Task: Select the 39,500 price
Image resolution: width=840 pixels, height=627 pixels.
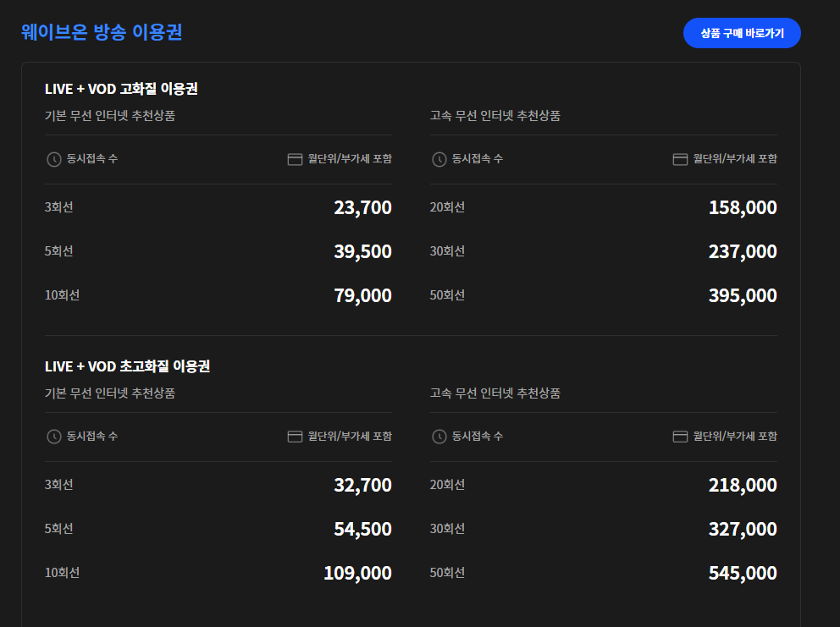Action: click(362, 251)
